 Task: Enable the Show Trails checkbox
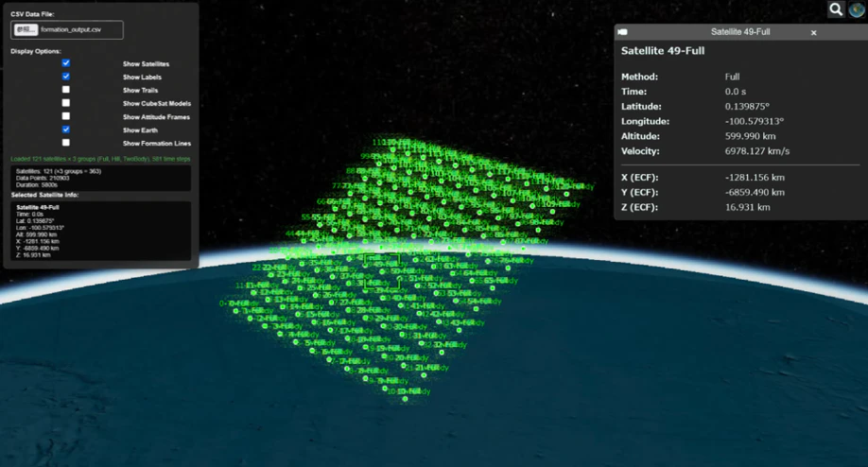(66, 90)
